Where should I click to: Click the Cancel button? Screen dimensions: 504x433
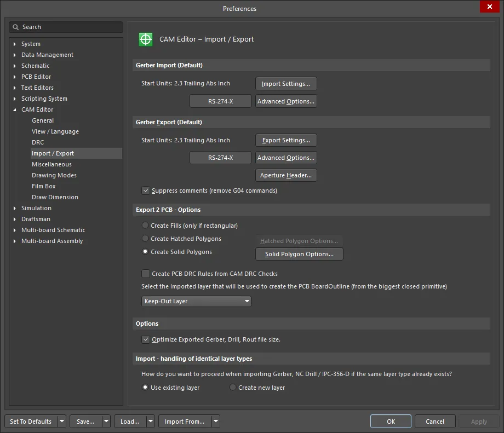pyautogui.click(x=435, y=421)
